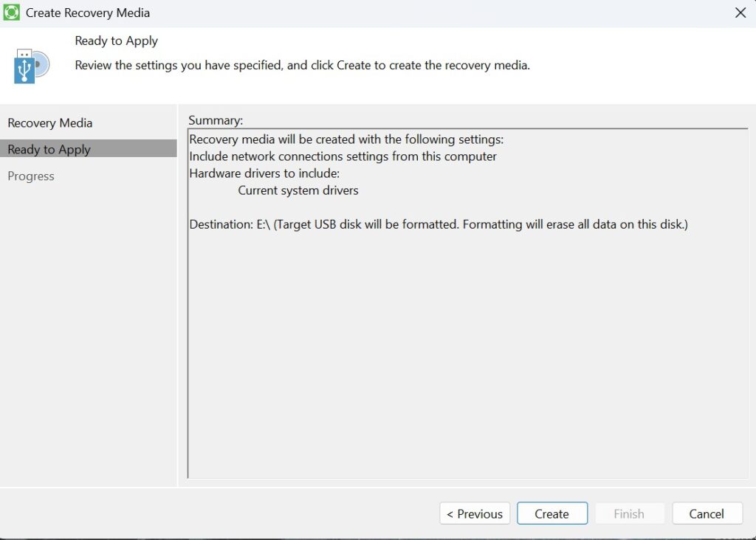Close the Create Recovery Media window
The image size is (756, 540).
[740, 13]
